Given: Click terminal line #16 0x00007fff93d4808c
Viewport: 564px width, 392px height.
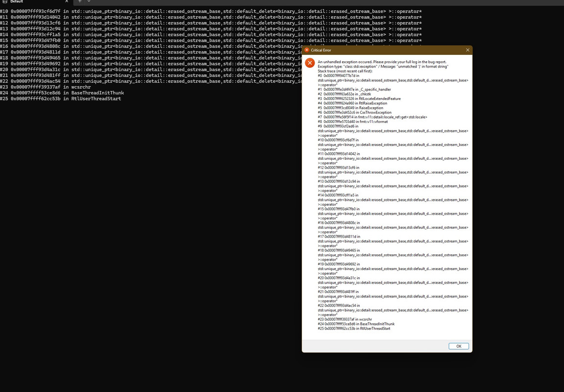Looking at the screenshot, I should (151, 47).
